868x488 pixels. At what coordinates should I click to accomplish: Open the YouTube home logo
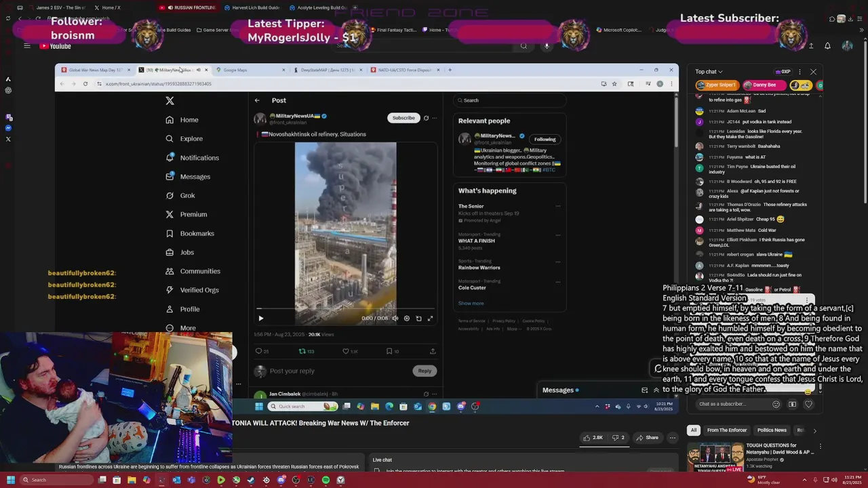click(55, 46)
